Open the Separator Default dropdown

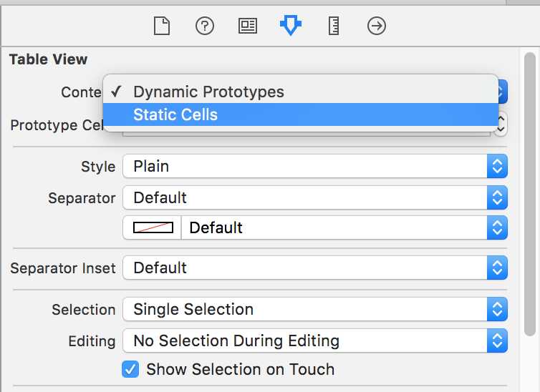(315, 197)
